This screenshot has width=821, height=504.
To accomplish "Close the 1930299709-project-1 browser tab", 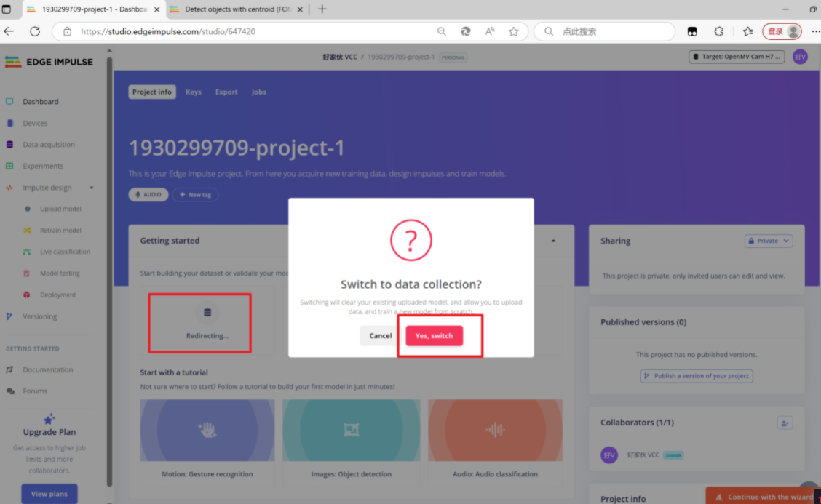I will pyautogui.click(x=156, y=9).
